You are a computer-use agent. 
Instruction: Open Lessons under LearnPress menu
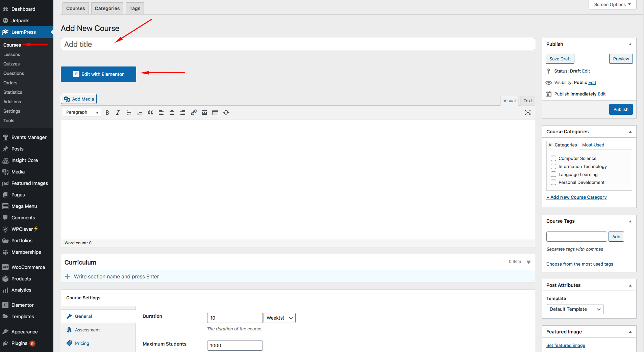pyautogui.click(x=12, y=54)
